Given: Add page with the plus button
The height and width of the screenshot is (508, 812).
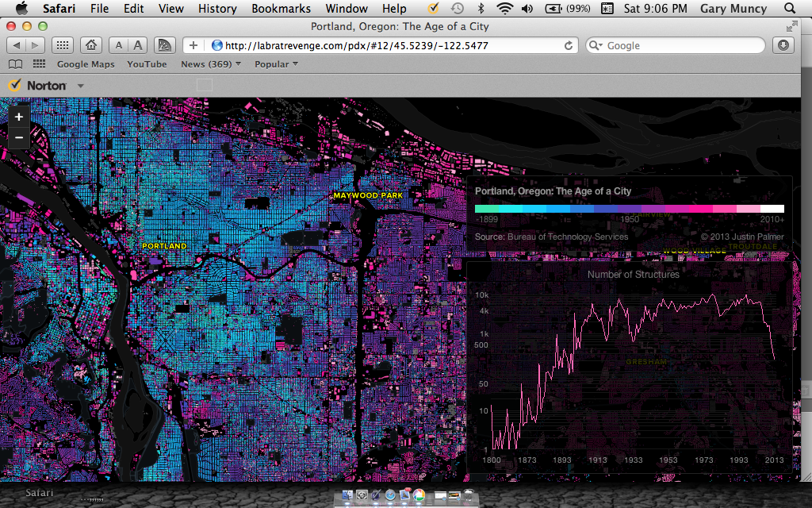Looking at the screenshot, I should point(193,45).
